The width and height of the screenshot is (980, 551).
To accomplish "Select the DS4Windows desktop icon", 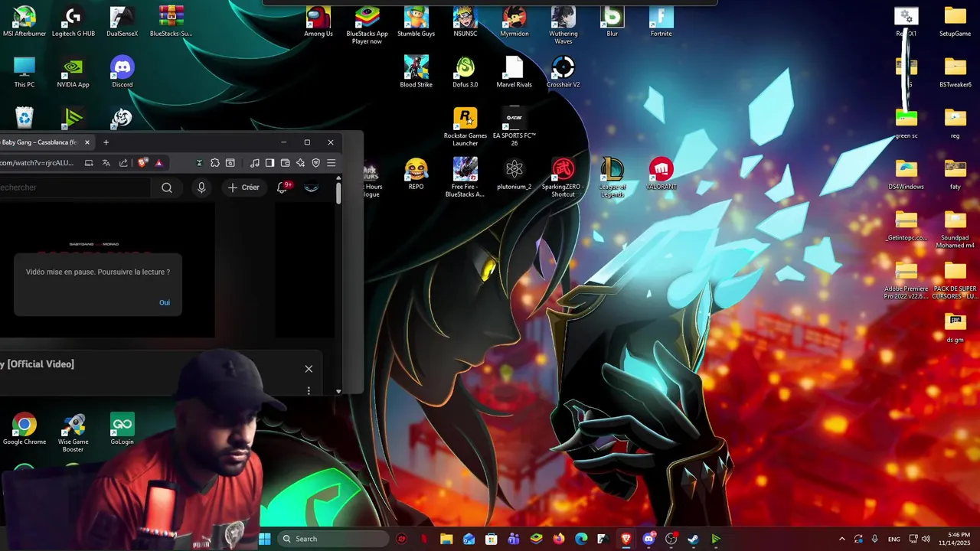I will point(906,174).
